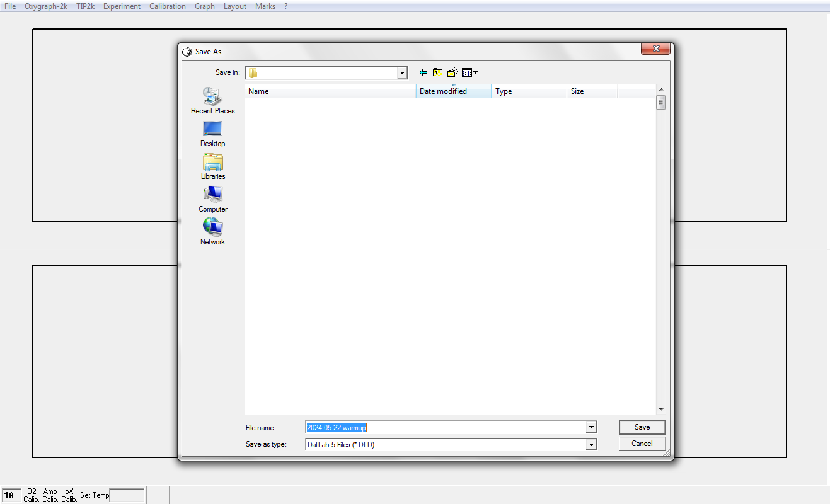The image size is (830, 504).
Task: Expand the File name history dropdown
Action: click(x=591, y=427)
